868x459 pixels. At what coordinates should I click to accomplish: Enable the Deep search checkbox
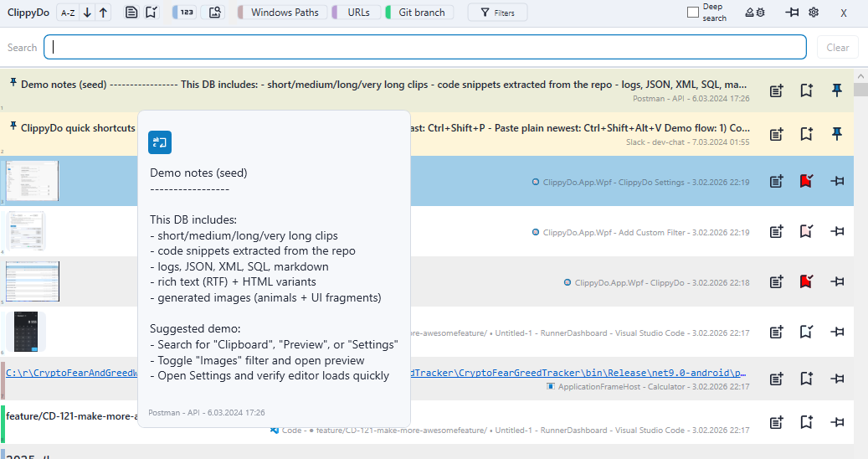(x=692, y=13)
